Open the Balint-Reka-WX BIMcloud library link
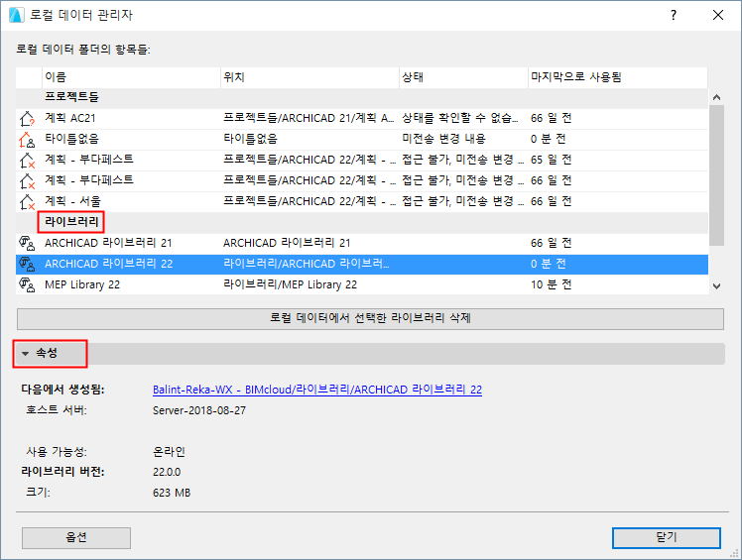This screenshot has width=742, height=560. click(317, 390)
